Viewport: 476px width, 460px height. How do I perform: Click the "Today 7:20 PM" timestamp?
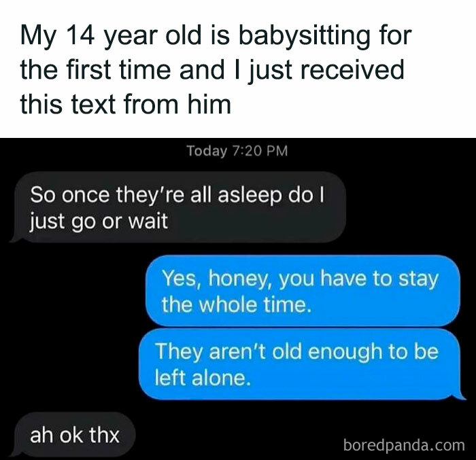237,151
